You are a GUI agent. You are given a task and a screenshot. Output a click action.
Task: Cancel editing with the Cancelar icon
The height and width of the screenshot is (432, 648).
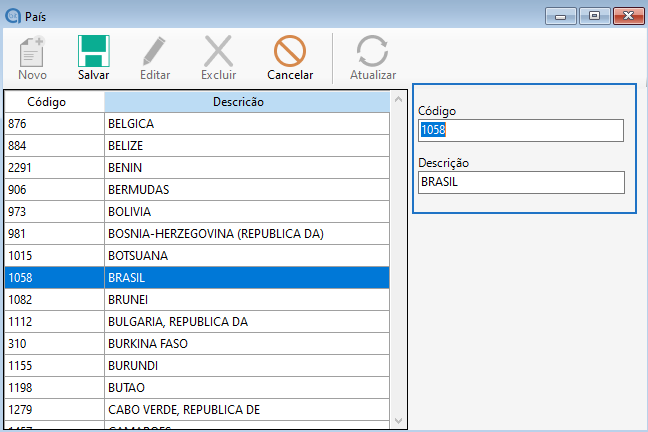point(290,52)
